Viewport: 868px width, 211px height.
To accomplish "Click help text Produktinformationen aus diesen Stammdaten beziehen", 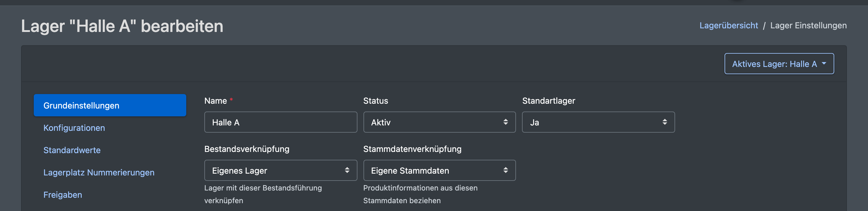I will [x=420, y=194].
